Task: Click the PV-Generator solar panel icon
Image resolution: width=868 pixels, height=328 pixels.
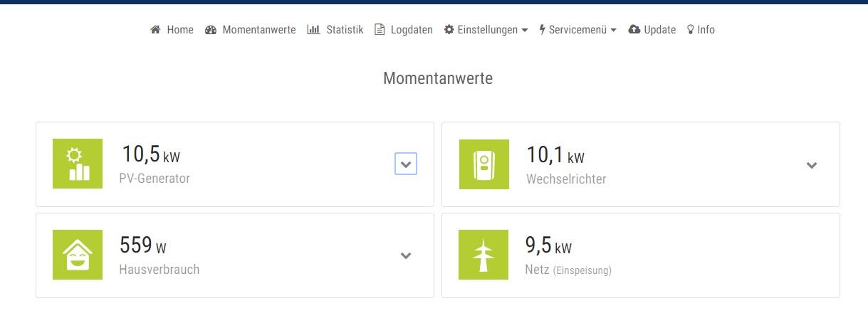Action: (78, 164)
